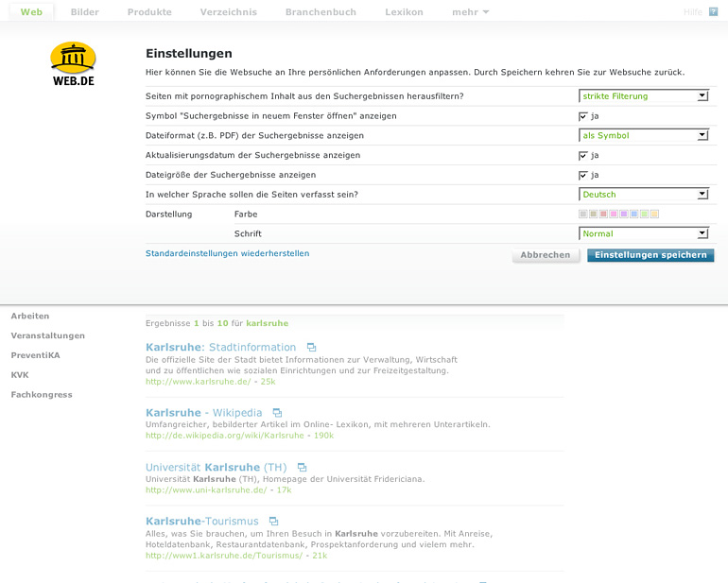This screenshot has width=728, height=583.
Task: Open the 'als Symbol' Dateiformat dropdown
Action: tap(644, 135)
